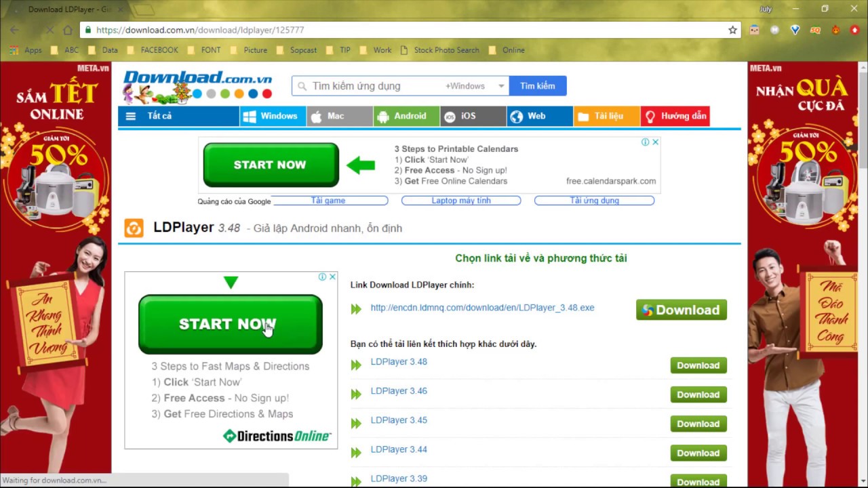Click the Tải ứng dụng ad link
The image size is (868, 488).
(x=595, y=201)
